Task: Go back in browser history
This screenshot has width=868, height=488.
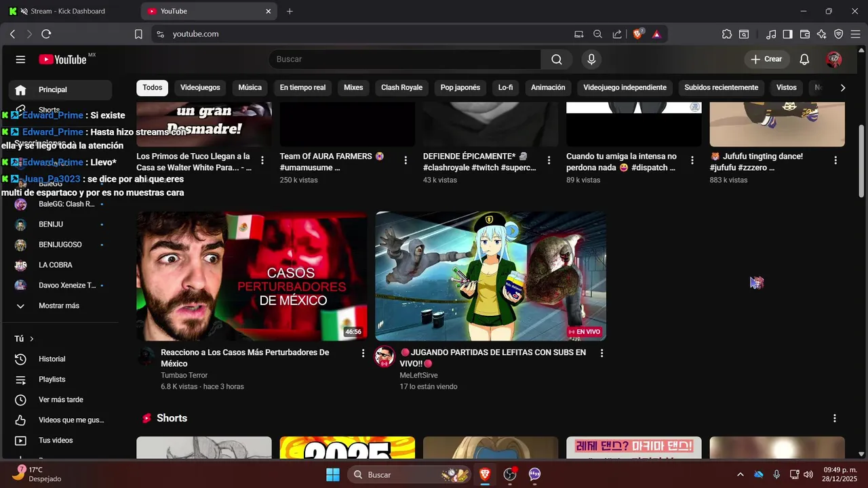Action: 12,34
